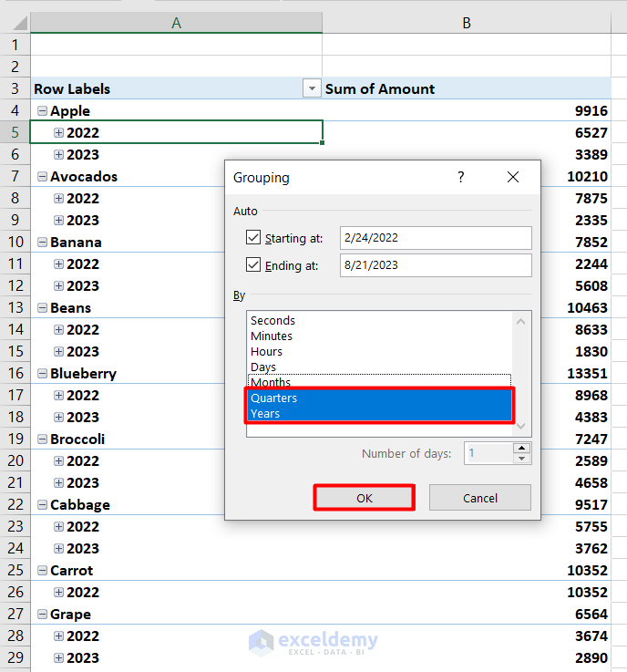
Task: Expand 2023 under Cabbage
Action: pyautogui.click(x=58, y=549)
